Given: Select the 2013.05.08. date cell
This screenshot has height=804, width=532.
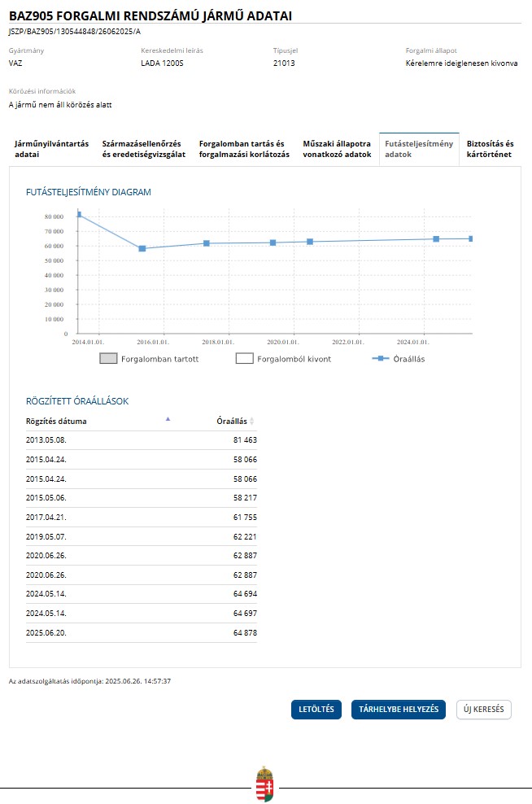Looking at the screenshot, I should (46, 440).
